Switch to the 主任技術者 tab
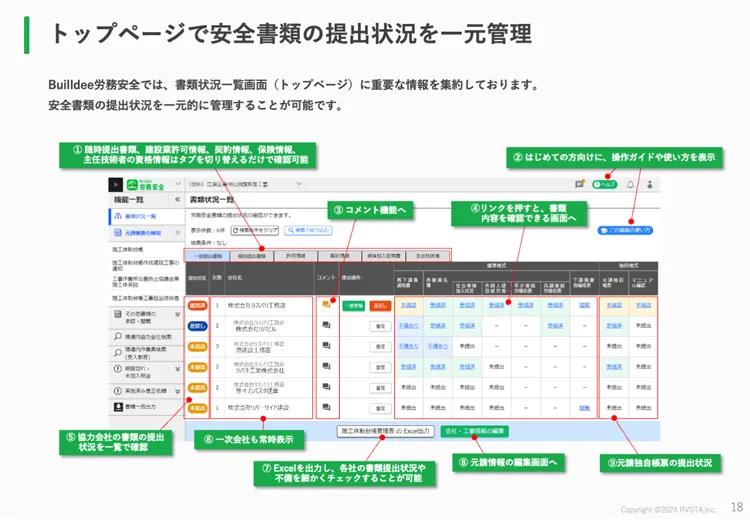 point(428,256)
